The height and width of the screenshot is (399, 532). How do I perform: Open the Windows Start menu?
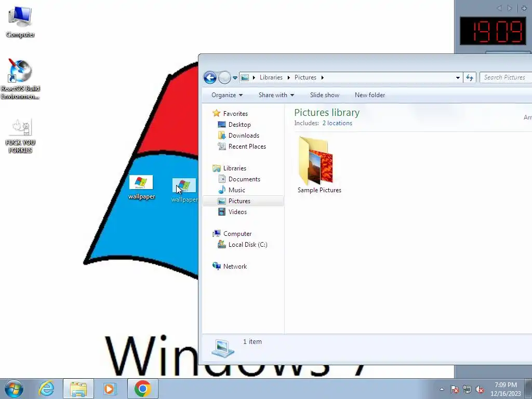tap(14, 389)
